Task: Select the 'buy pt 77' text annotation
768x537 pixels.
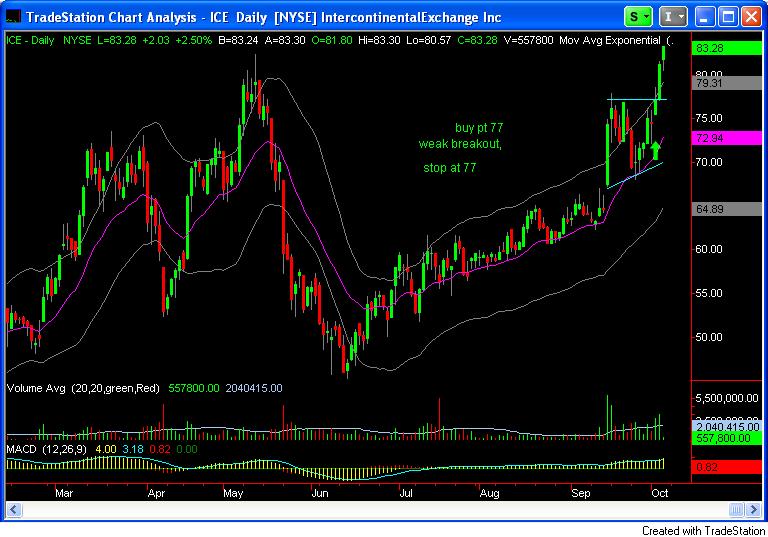Action: 479,128
